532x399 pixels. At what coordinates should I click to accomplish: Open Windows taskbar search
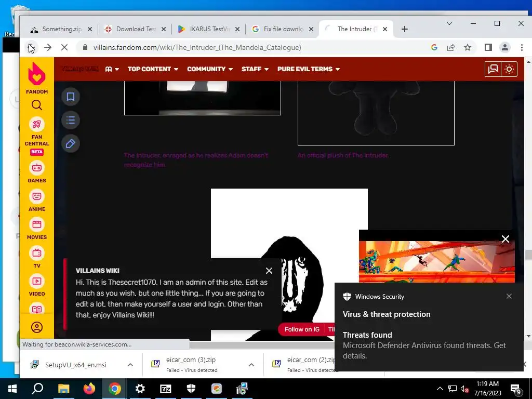tap(37, 389)
